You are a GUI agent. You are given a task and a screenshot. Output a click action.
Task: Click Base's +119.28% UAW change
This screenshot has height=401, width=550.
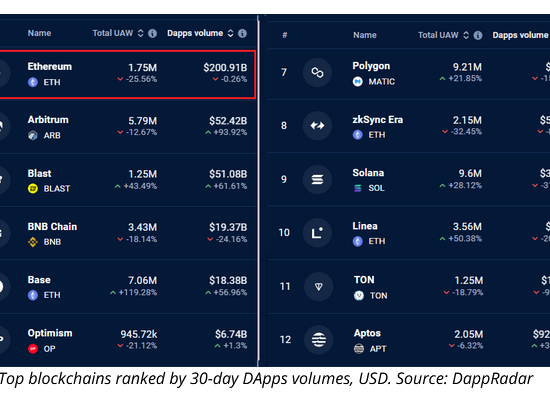click(133, 292)
